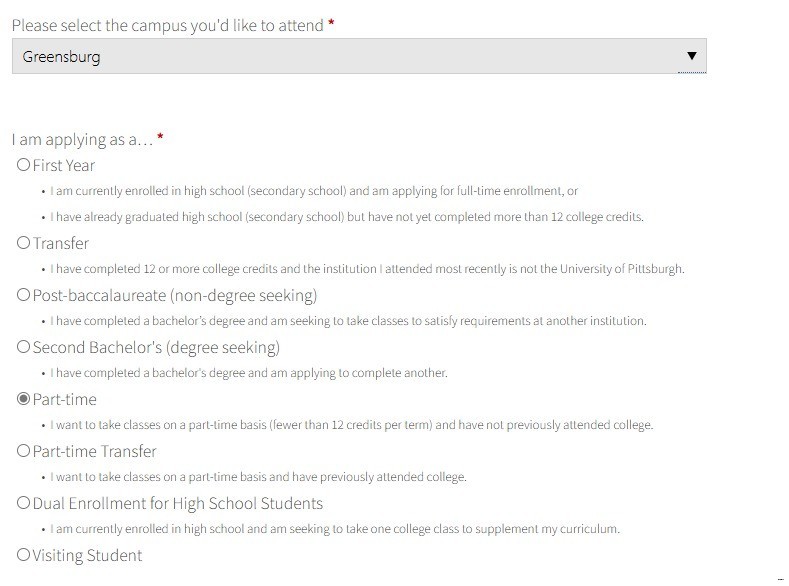
Task: Click the "Please select the campus" field label
Action: (167, 25)
